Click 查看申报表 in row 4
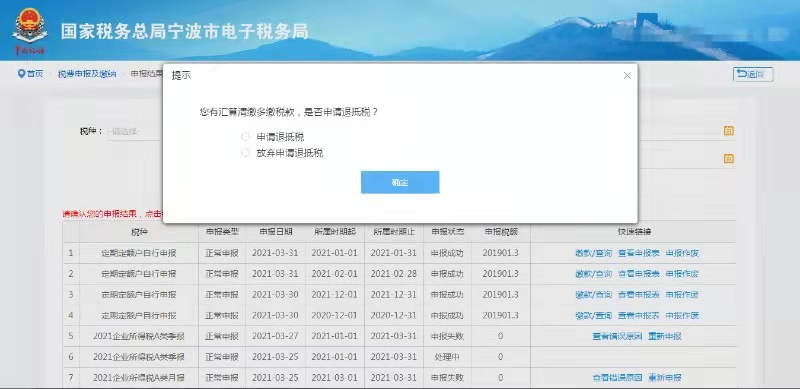 coord(639,315)
